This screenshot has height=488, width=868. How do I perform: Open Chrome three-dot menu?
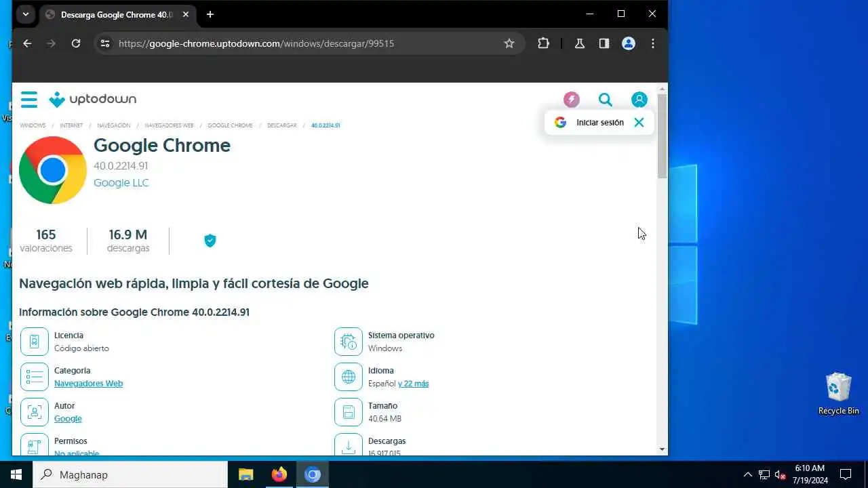coord(653,43)
